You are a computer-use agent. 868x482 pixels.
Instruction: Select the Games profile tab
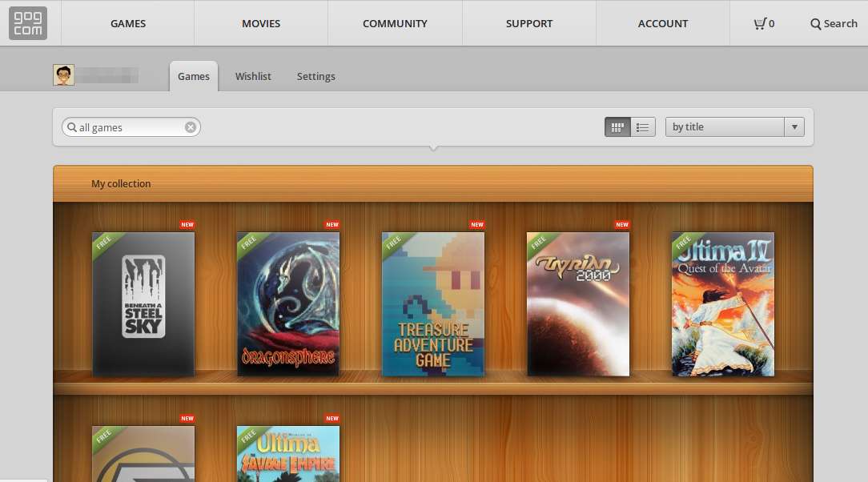[194, 76]
